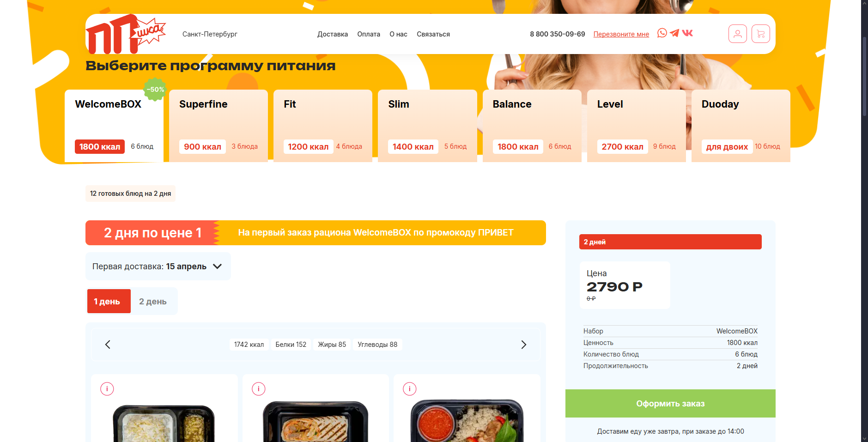Open Доставка menu item
Image resolution: width=868 pixels, height=442 pixels.
click(x=333, y=34)
